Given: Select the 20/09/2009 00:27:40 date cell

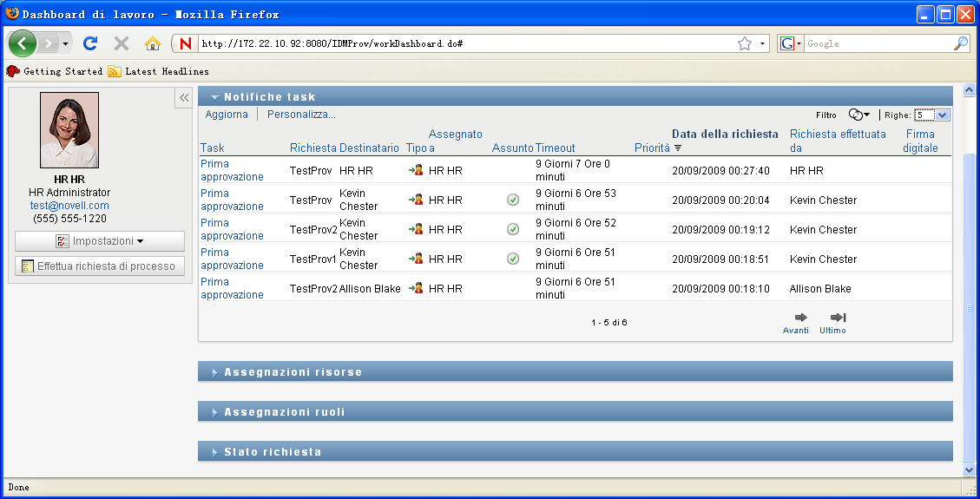Looking at the screenshot, I should pos(720,170).
